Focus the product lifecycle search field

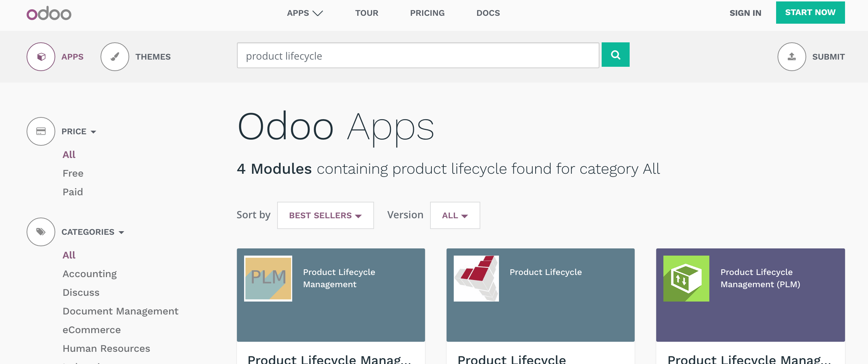tap(418, 55)
